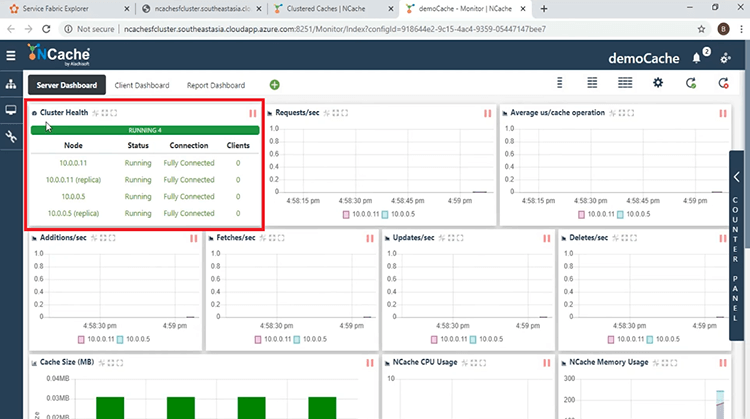This screenshot has height=419, width=750.
Task: Toggle 10.0.0.5 legend swatch in Fetches/sec
Action: click(x=297, y=340)
